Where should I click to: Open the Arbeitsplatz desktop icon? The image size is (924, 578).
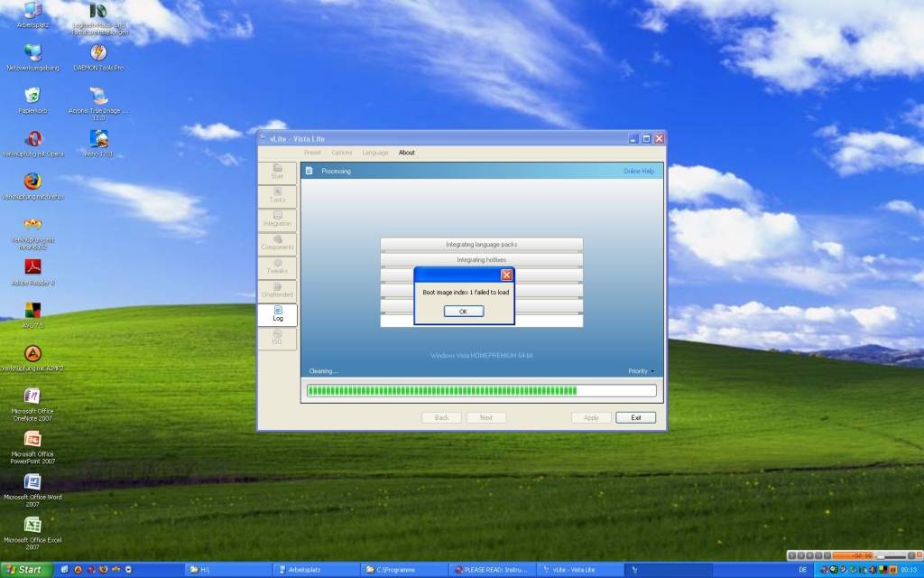[32, 15]
